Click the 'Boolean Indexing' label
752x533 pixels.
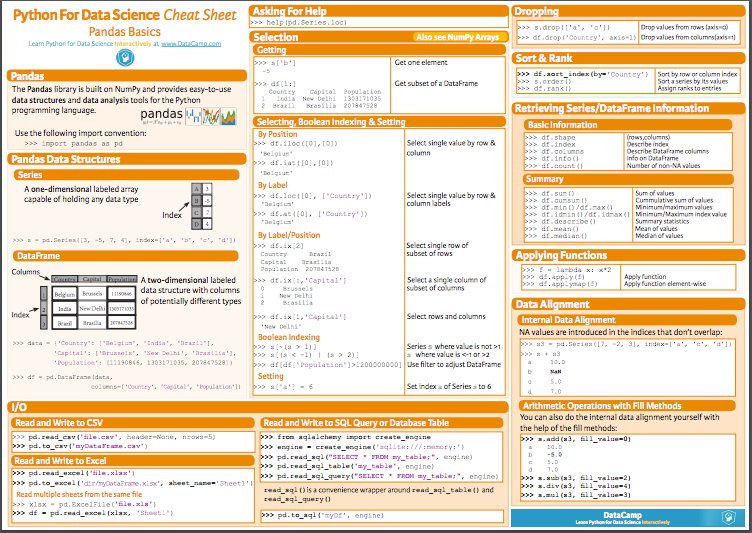pos(289,337)
